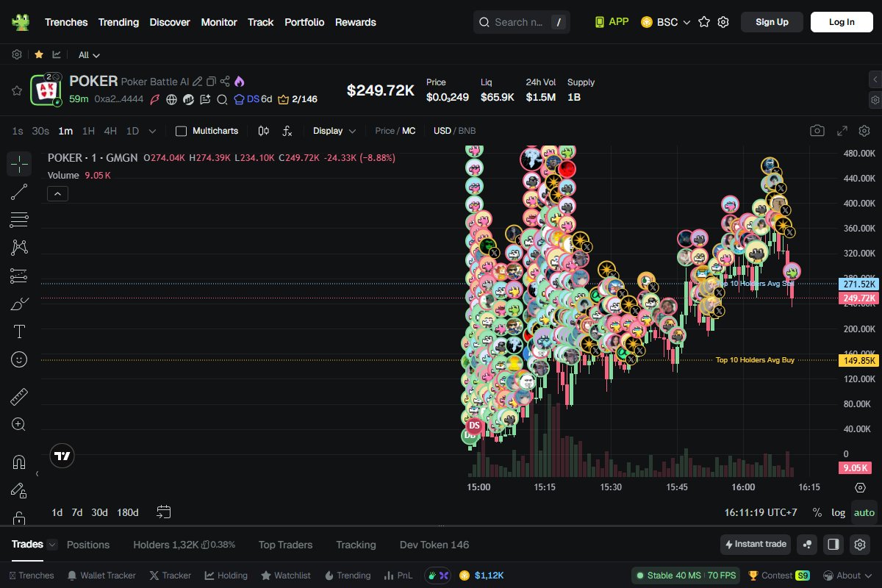The width and height of the screenshot is (882, 588).
Task: Toggle auto scale on chart
Action: 864,512
